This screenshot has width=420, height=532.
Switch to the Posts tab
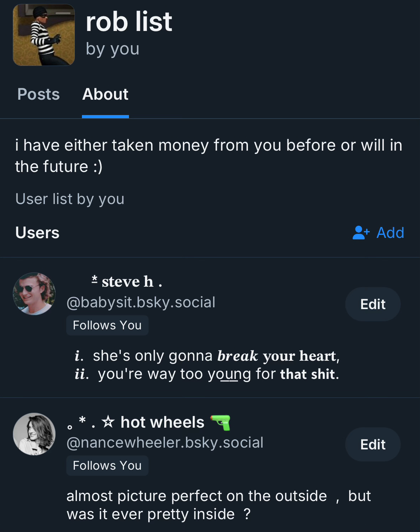pyautogui.click(x=38, y=94)
